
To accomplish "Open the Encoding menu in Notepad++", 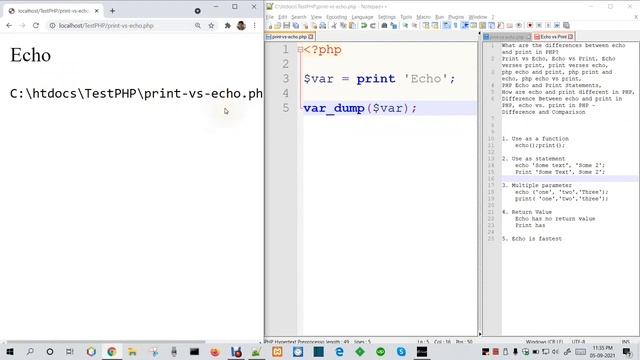I will click(x=336, y=17).
